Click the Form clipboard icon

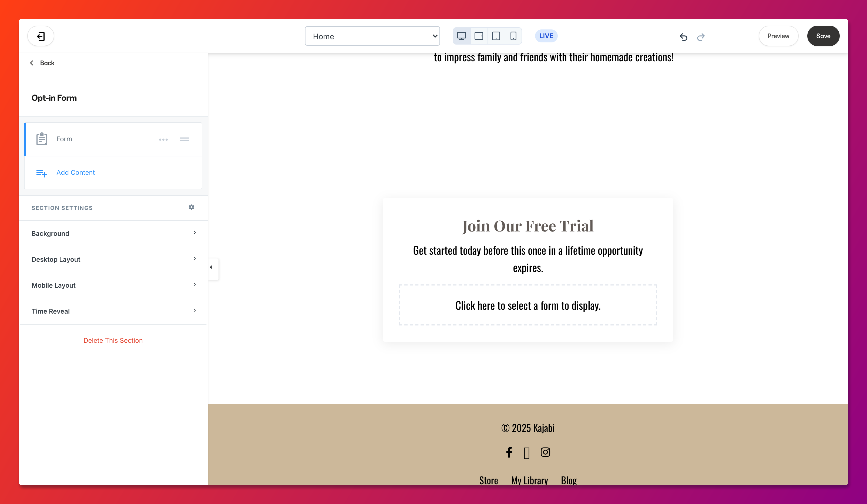click(42, 139)
